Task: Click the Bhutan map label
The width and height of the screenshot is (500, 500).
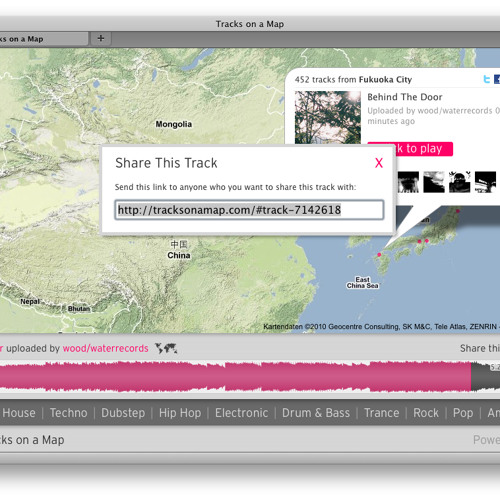Action: [79, 309]
